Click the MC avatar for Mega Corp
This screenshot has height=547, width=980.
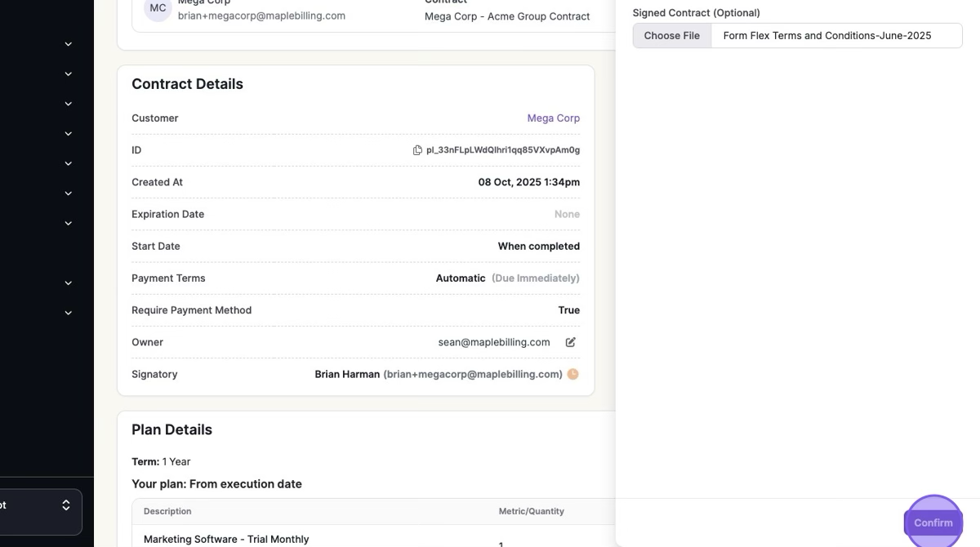point(158,8)
